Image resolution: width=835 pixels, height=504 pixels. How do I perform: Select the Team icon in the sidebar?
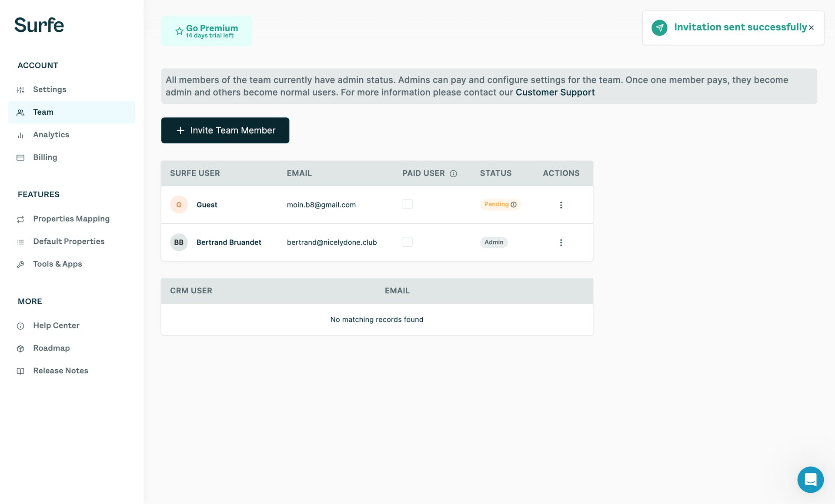coord(20,112)
